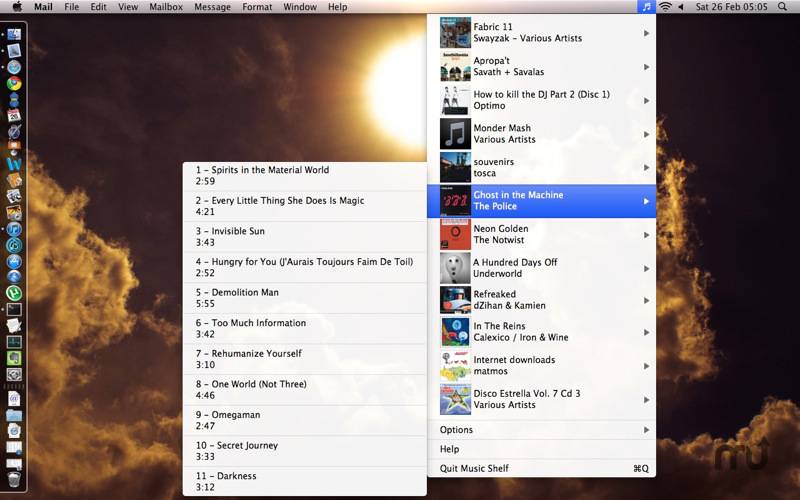The image size is (800, 500).
Task: Open the folder stack in dock
Action: (x=14, y=415)
